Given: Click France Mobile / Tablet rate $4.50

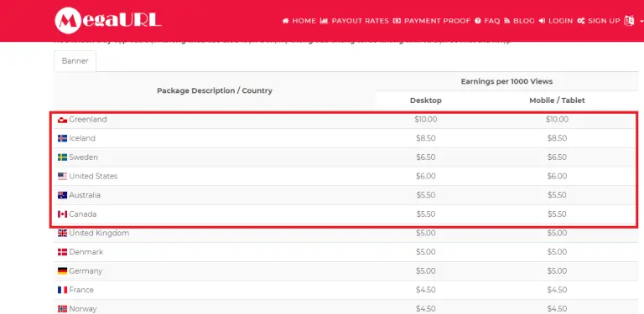Looking at the screenshot, I should (557, 290).
